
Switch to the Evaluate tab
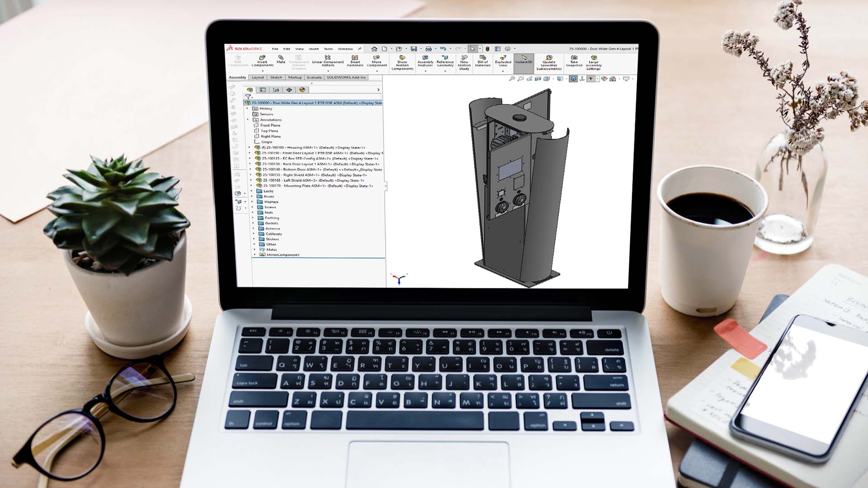click(x=314, y=77)
